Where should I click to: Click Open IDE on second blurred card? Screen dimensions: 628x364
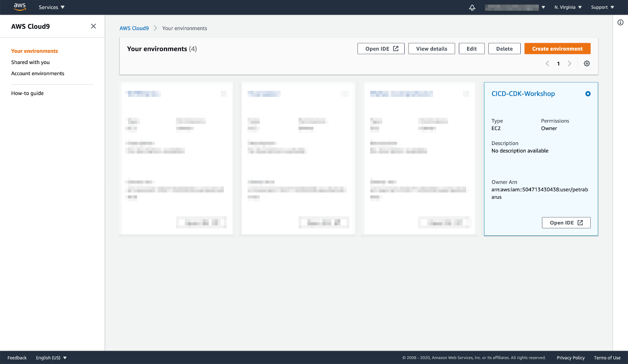pos(323,223)
